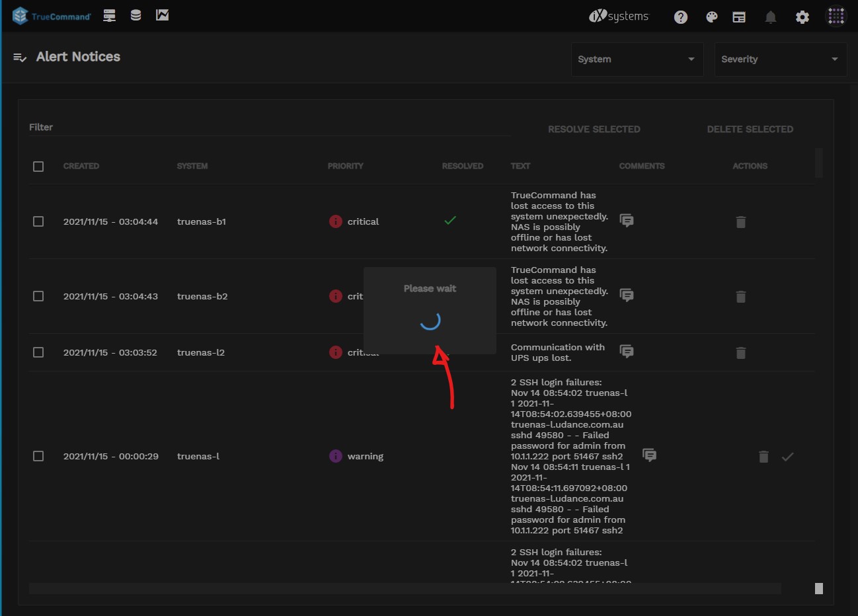
Task: Toggle the select-all alerts checkbox
Action: pyautogui.click(x=38, y=167)
